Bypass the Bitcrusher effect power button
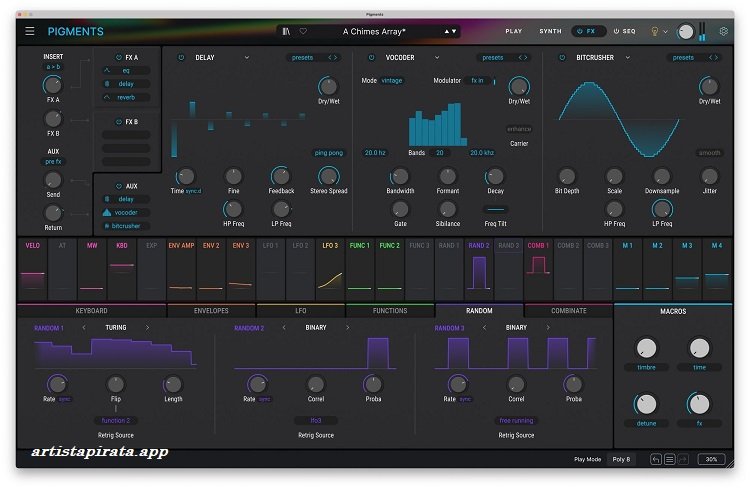This screenshot has width=750, height=489. (562, 57)
